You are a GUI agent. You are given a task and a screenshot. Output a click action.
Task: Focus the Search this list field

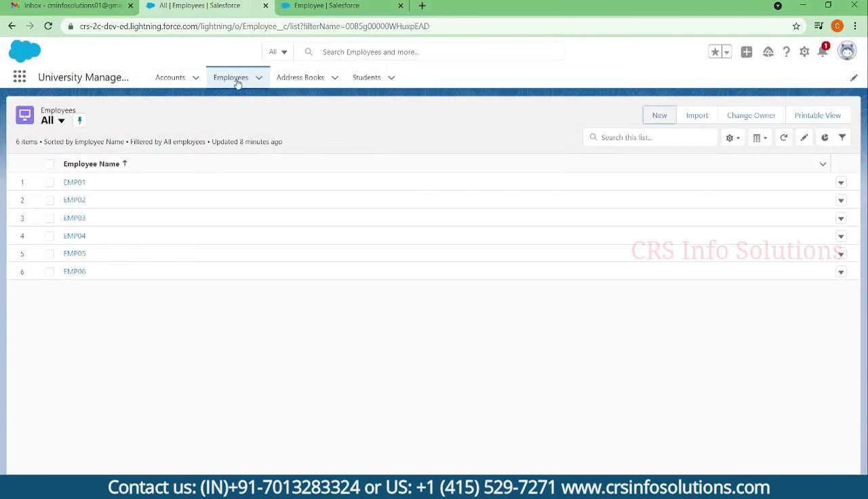pyautogui.click(x=650, y=138)
